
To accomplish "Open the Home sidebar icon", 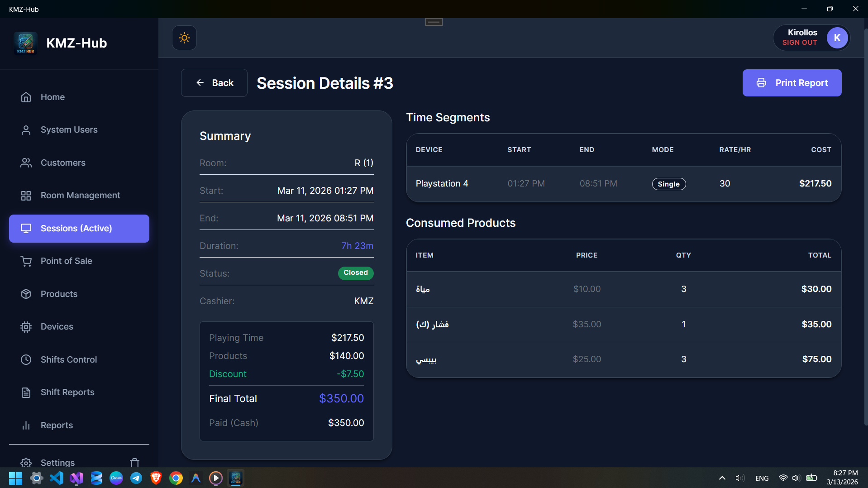I will 26,97.
